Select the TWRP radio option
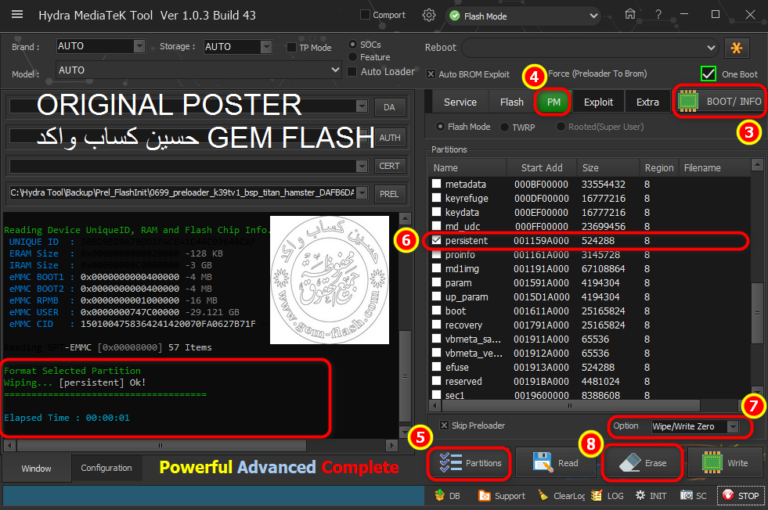The height and width of the screenshot is (510, 768). click(505, 127)
